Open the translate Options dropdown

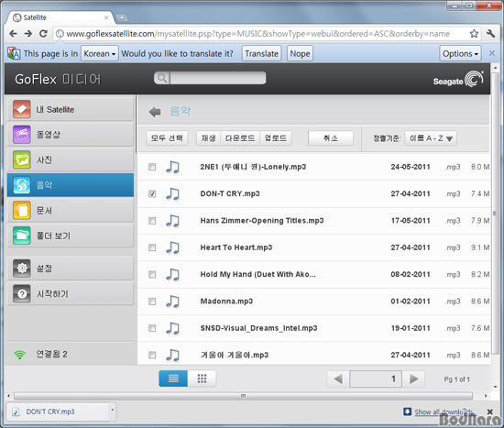(x=460, y=53)
